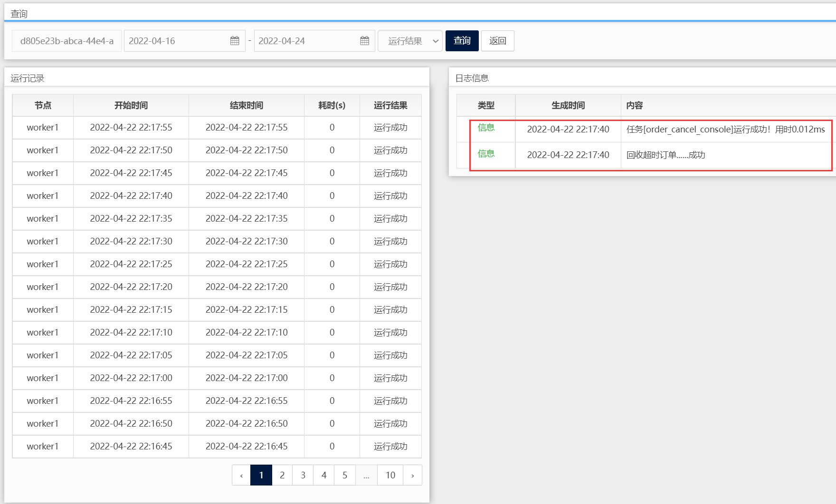The image size is (836, 504).
Task: Click the 结束时间 column header
Action: 247,105
